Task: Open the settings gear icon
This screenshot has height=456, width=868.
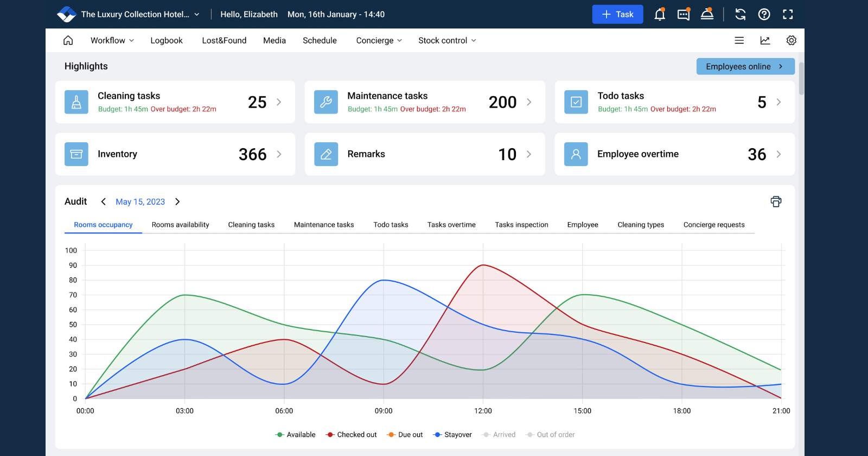Action: pyautogui.click(x=791, y=41)
